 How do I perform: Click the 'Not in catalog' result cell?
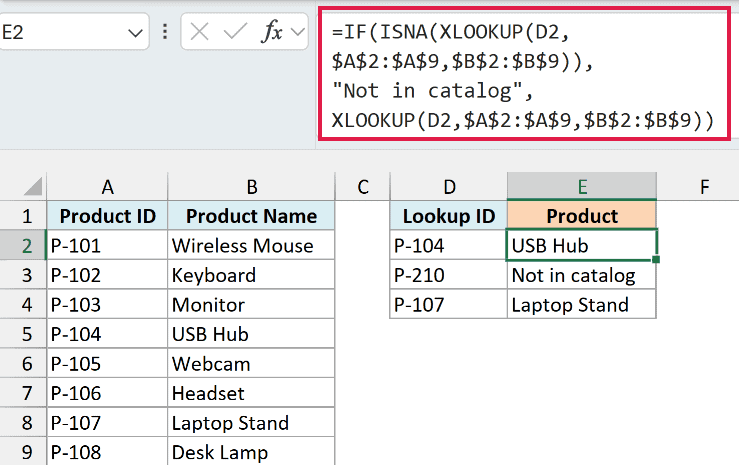[x=582, y=275]
